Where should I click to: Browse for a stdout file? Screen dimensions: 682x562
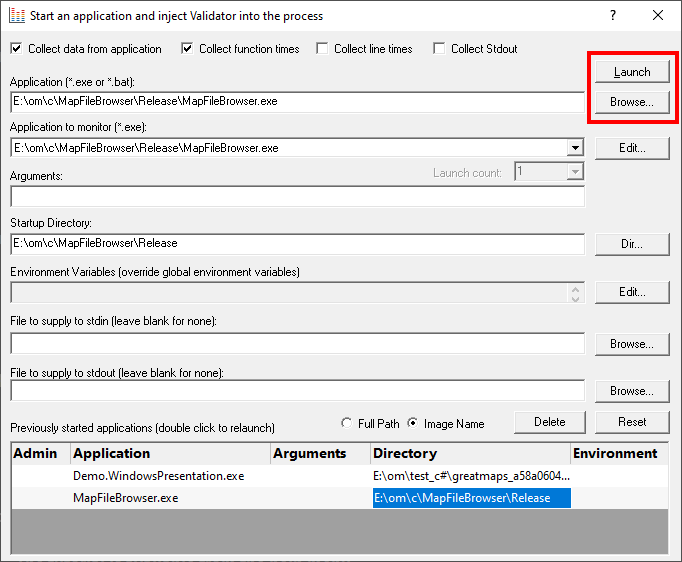click(632, 391)
